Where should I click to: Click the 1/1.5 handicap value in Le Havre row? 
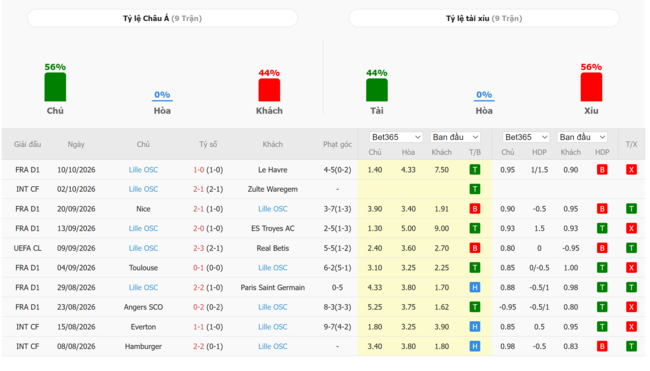tap(539, 170)
